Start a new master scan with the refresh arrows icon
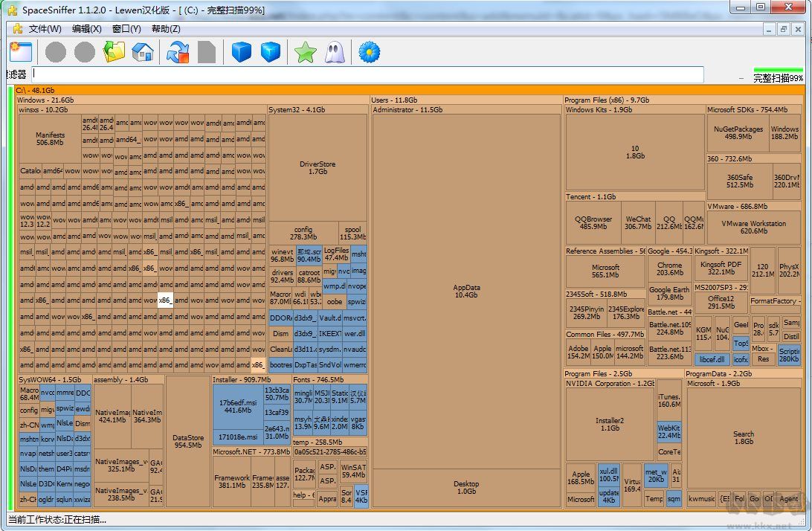This screenshot has height=531, width=812. 178,52
